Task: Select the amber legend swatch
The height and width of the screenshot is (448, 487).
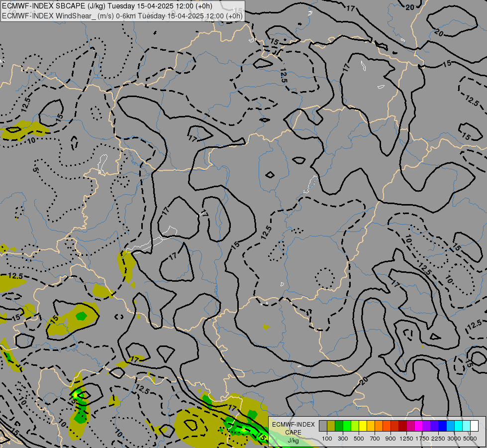Action: (371, 426)
